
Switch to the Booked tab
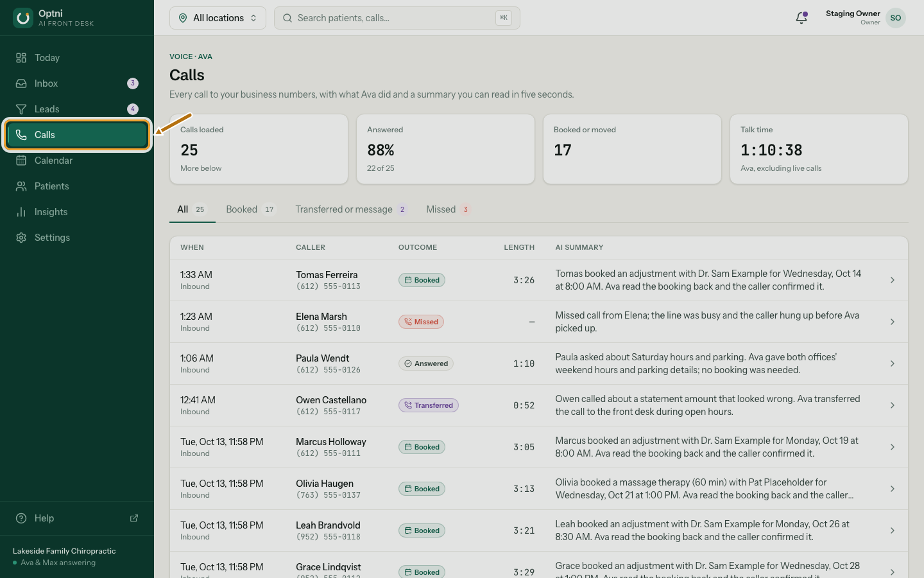251,209
